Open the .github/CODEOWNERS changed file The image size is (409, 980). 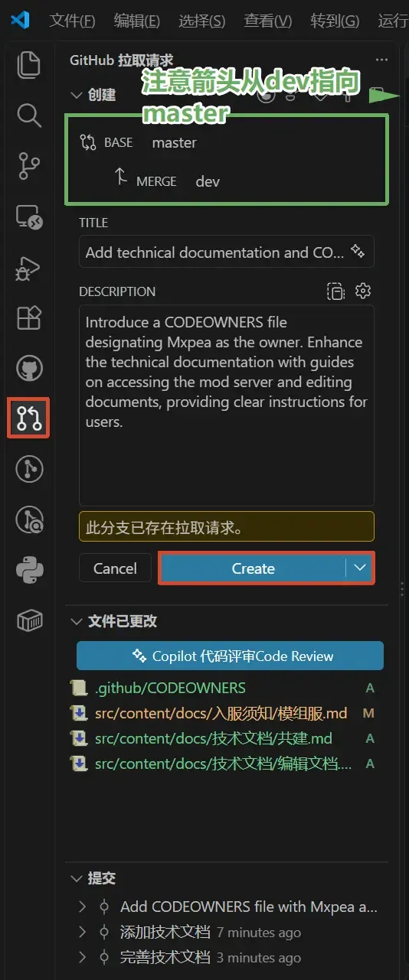coord(170,688)
